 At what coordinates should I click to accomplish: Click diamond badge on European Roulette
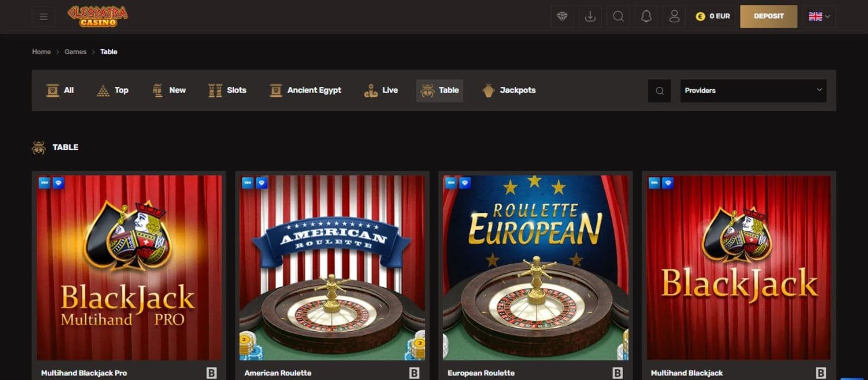465,183
